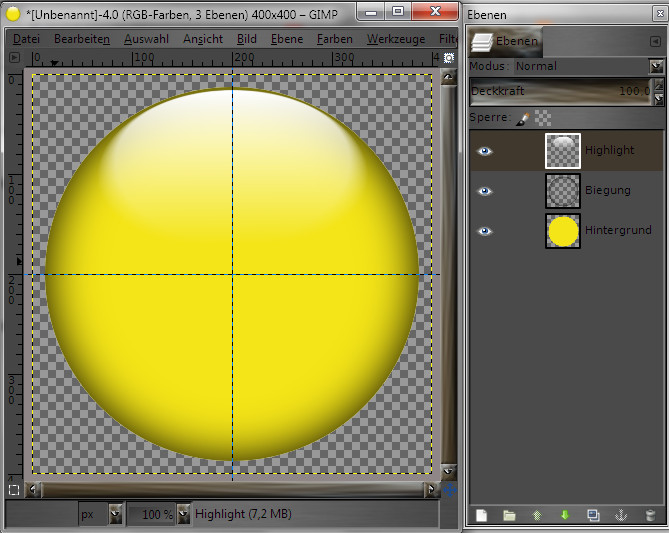Screen dimensions: 669x533
Task: Create a new layer with the page icon
Action: click(x=481, y=515)
